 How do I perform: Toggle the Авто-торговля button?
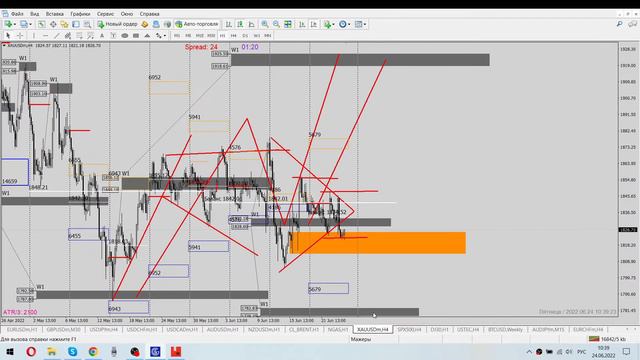tap(197, 24)
